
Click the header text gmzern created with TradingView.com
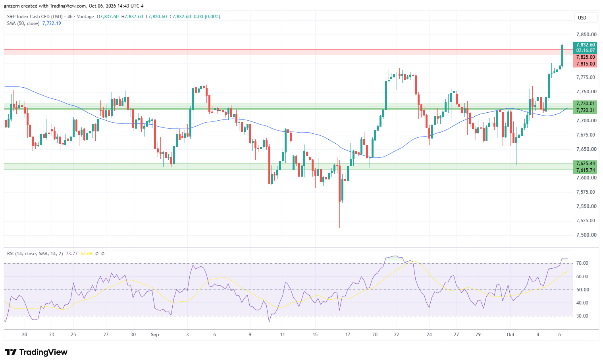(44, 6)
